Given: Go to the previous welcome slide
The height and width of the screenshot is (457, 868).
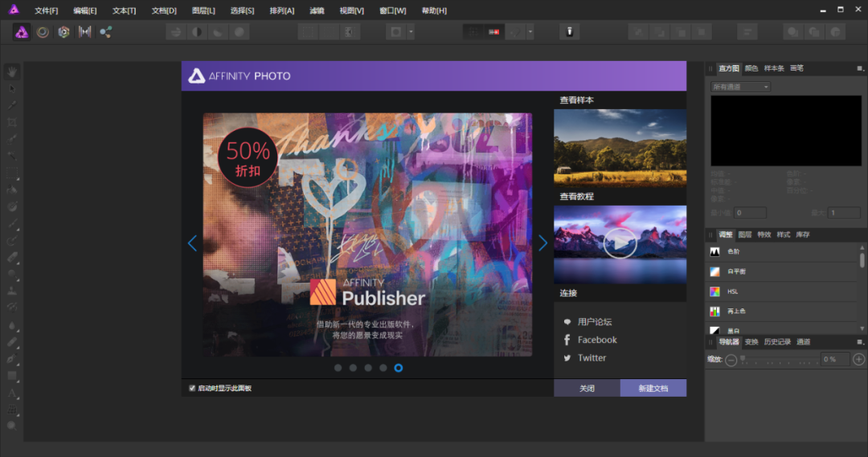Looking at the screenshot, I should (192, 243).
